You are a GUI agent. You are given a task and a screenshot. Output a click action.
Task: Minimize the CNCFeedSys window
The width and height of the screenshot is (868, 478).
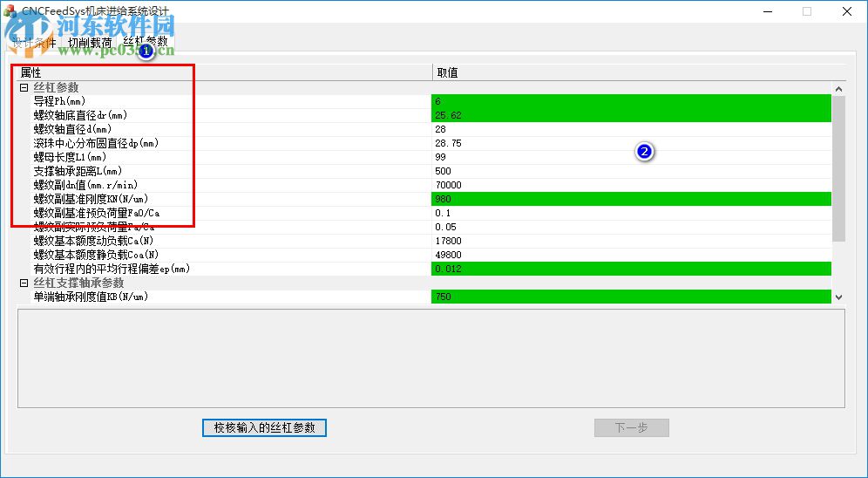767,11
